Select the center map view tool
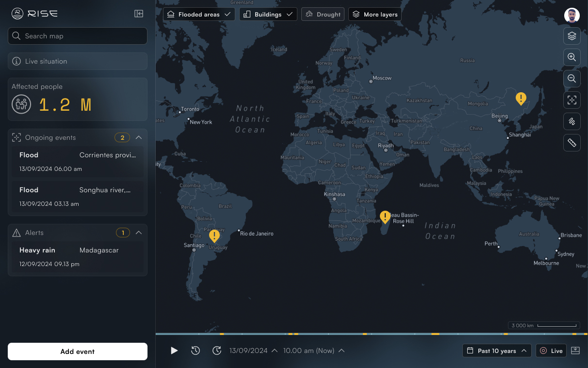Viewport: 588px width, 368px height. 572,100
